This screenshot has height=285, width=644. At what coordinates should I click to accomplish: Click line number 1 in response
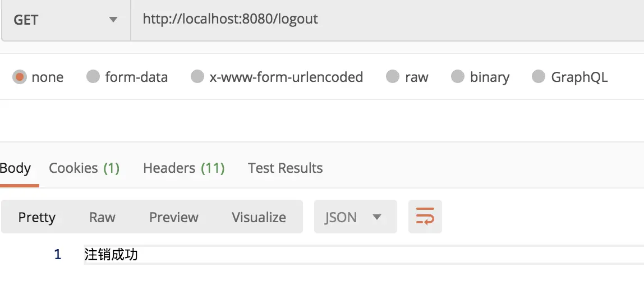(x=57, y=255)
